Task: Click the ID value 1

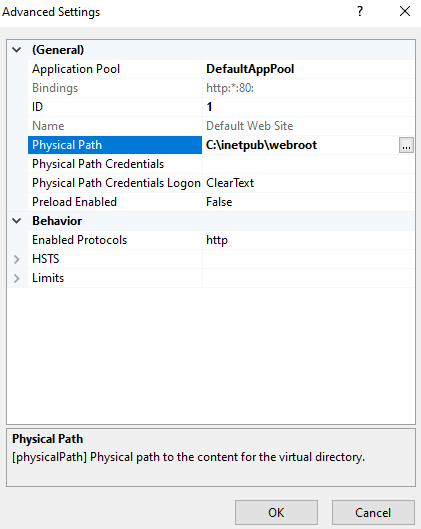Action: (x=209, y=107)
